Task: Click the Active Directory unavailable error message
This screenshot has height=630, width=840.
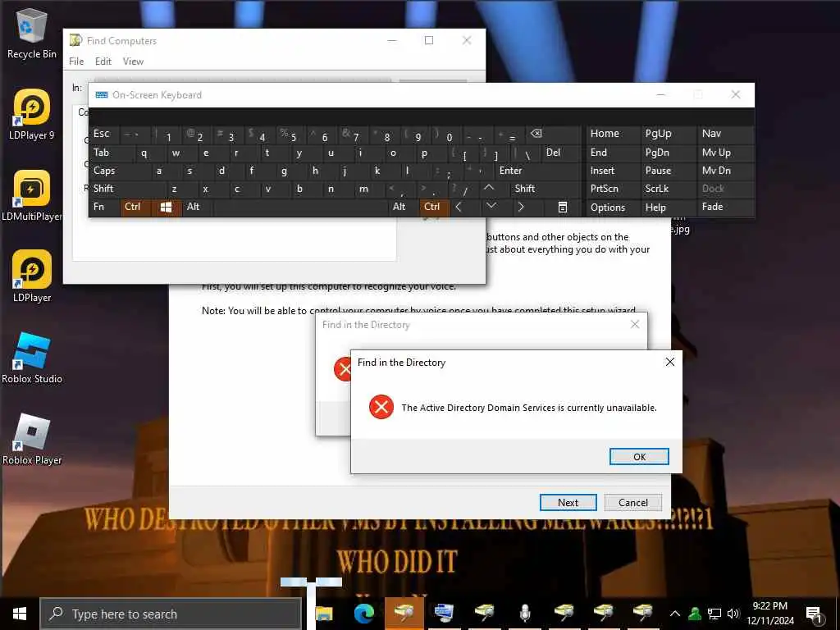Action: point(529,408)
